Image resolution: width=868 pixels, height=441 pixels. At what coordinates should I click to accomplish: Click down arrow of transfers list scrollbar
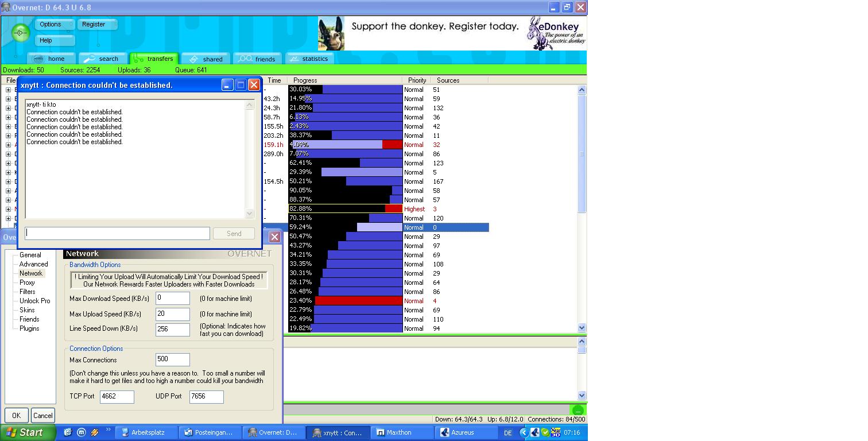click(582, 328)
